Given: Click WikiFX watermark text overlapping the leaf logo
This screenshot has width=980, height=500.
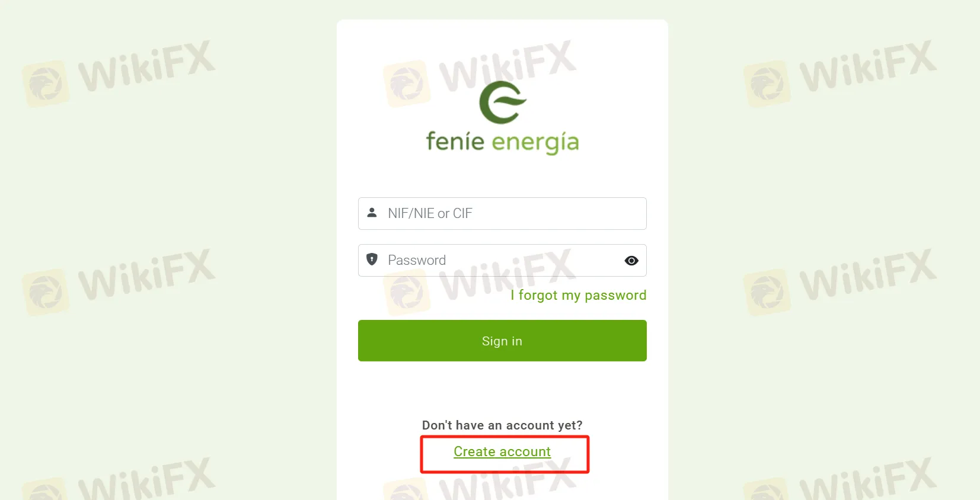Looking at the screenshot, I should pyautogui.click(x=507, y=65).
